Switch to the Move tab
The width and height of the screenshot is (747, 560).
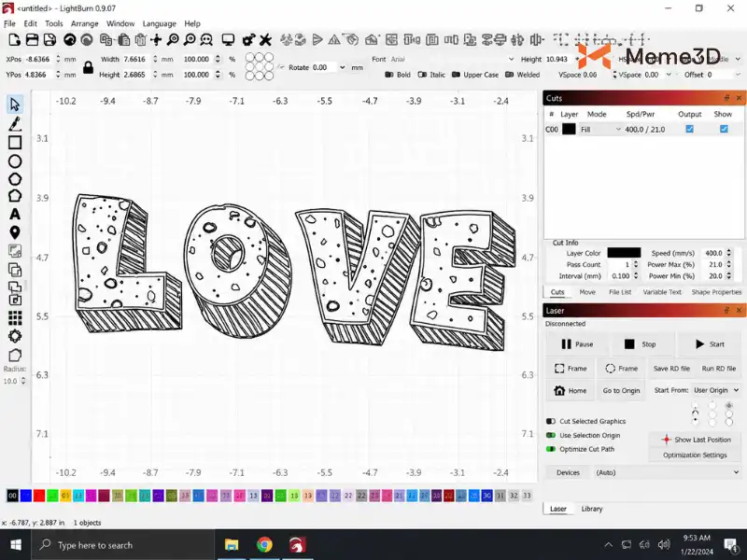(587, 292)
